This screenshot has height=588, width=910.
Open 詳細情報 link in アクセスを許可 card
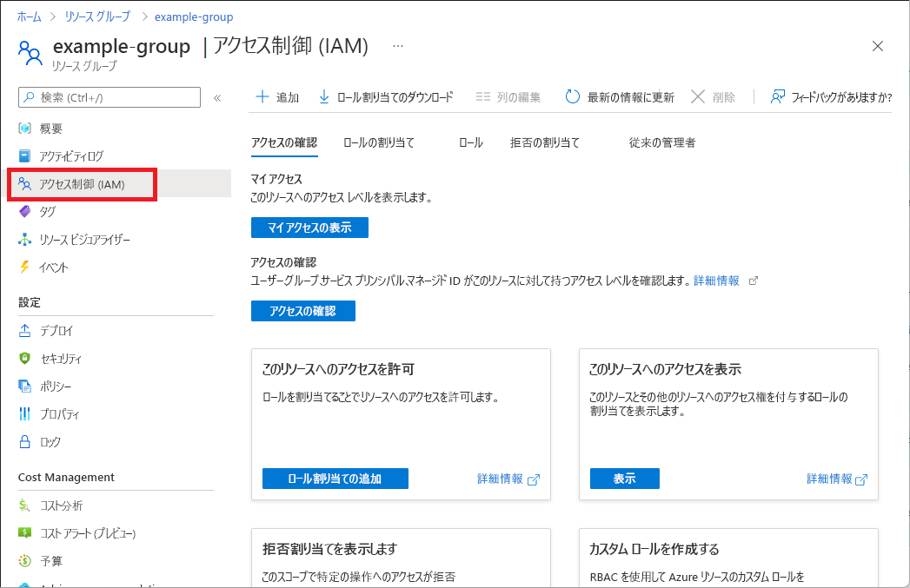tap(508, 479)
